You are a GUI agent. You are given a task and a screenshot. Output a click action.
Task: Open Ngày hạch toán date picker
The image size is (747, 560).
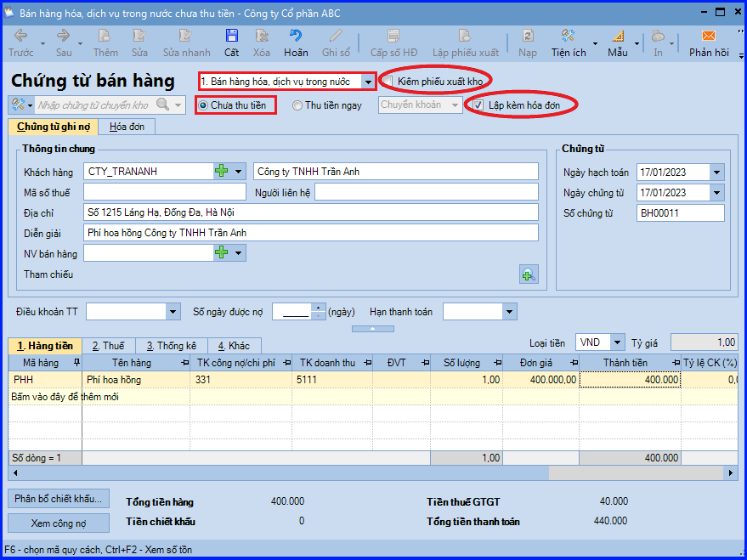click(716, 173)
